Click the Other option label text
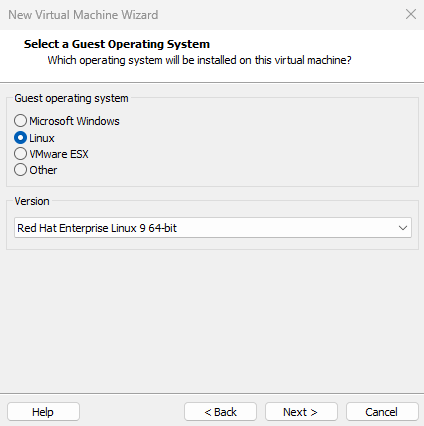The width and height of the screenshot is (424, 426). tap(43, 170)
